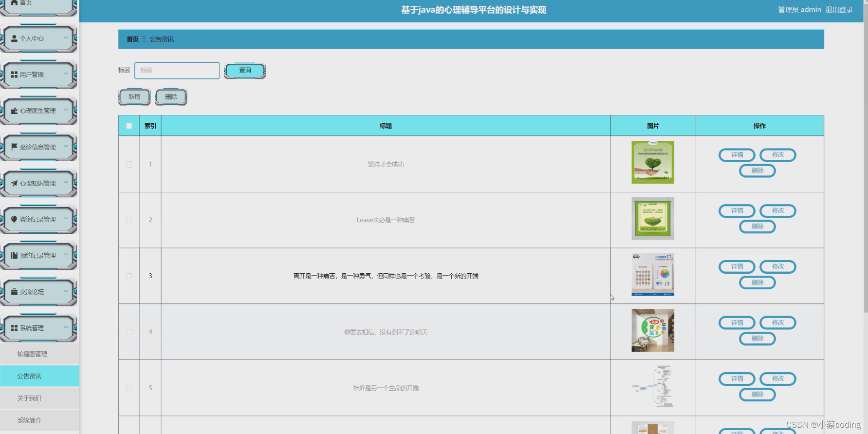This screenshot has height=434, width=868.
Task: Check the box for row 2 Leave未必是一种痛苦
Action: pyautogui.click(x=129, y=220)
